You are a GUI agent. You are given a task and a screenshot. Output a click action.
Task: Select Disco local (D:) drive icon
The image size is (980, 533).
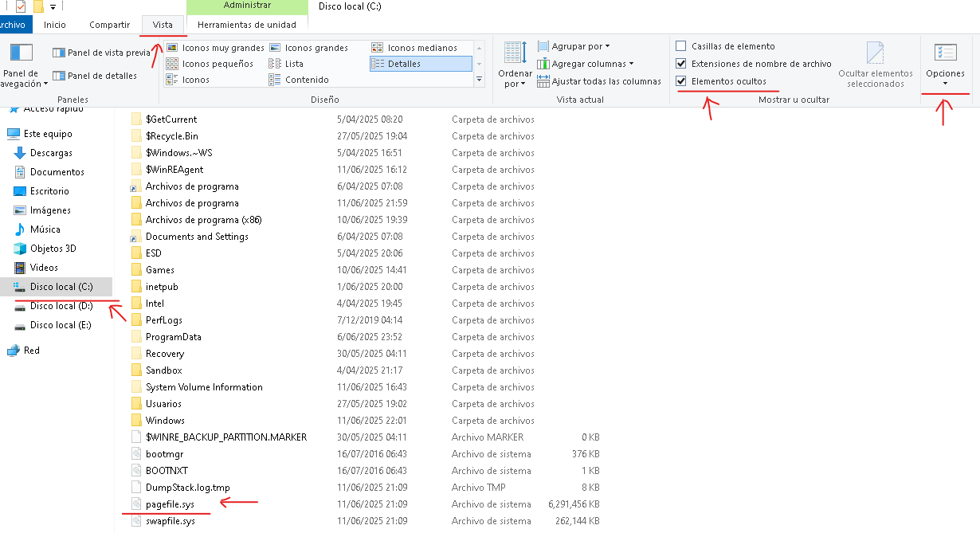[x=21, y=306]
